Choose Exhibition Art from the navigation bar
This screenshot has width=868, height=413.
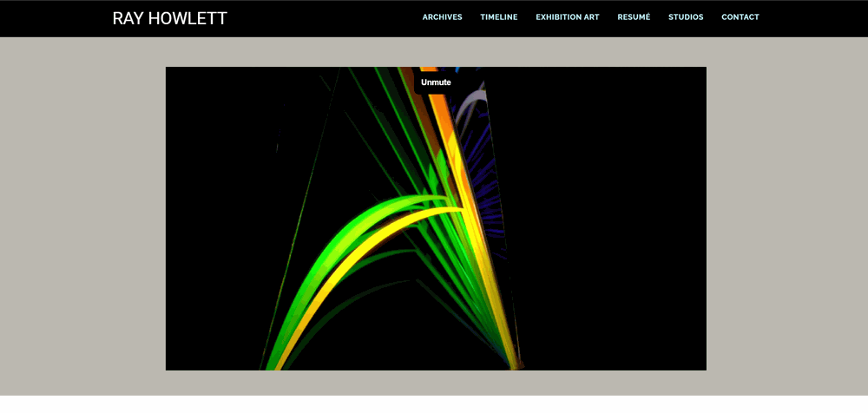[567, 17]
